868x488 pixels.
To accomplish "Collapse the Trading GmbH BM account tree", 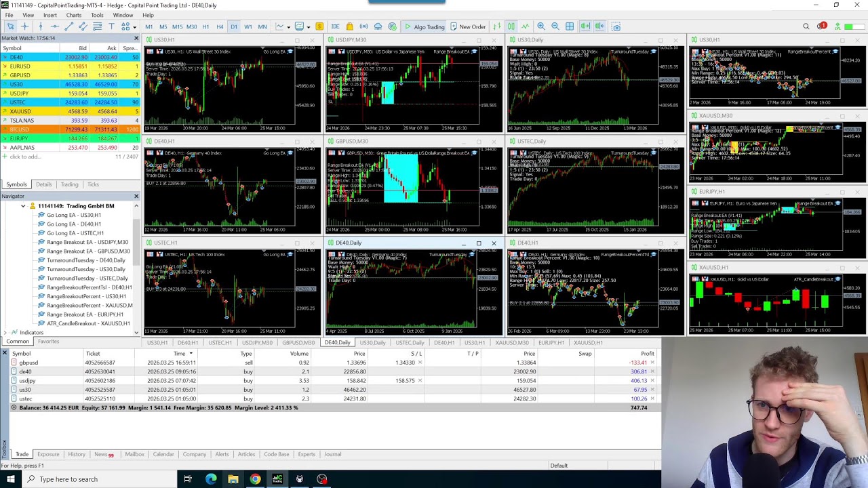I will click(x=23, y=206).
